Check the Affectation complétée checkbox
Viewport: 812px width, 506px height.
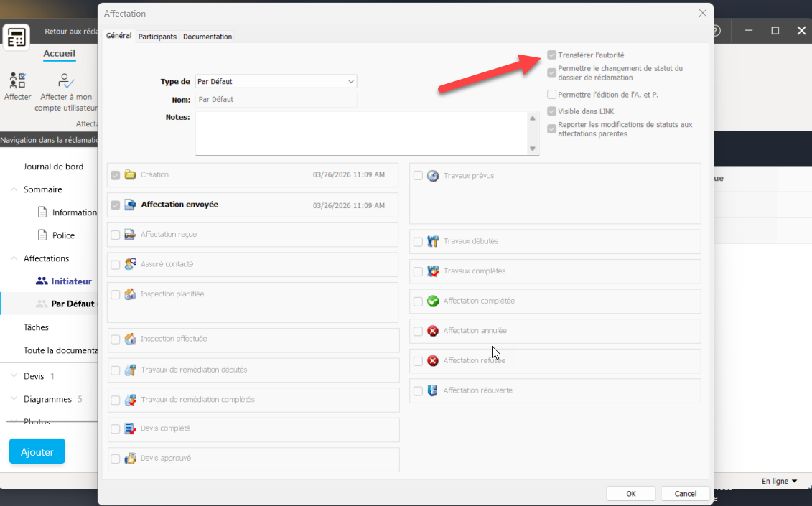418,301
